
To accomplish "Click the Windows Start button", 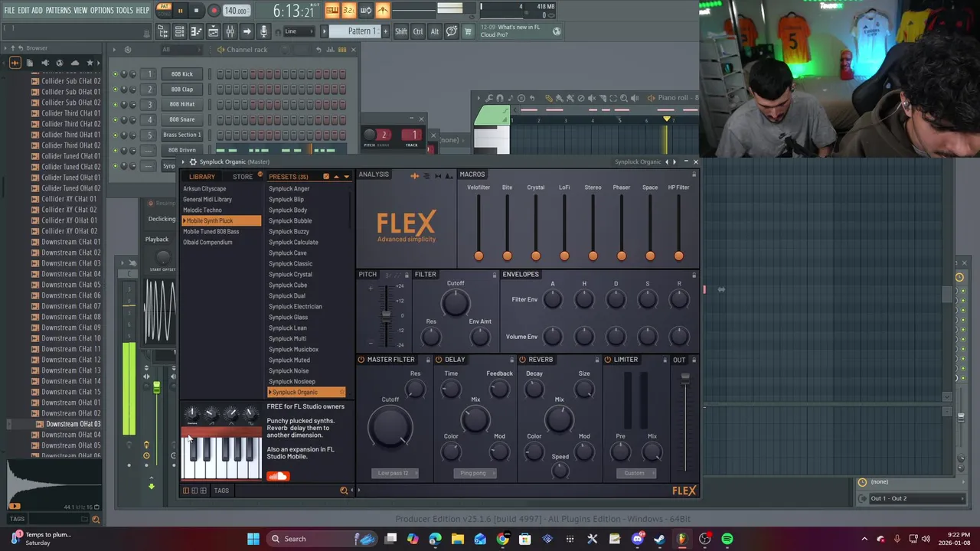I will 253,539.
